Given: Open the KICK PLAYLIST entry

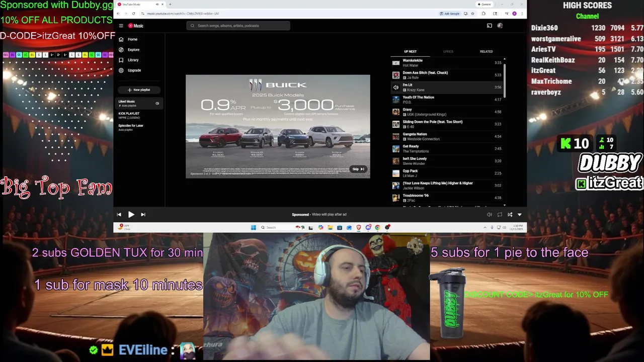Looking at the screenshot, I should pyautogui.click(x=138, y=115).
